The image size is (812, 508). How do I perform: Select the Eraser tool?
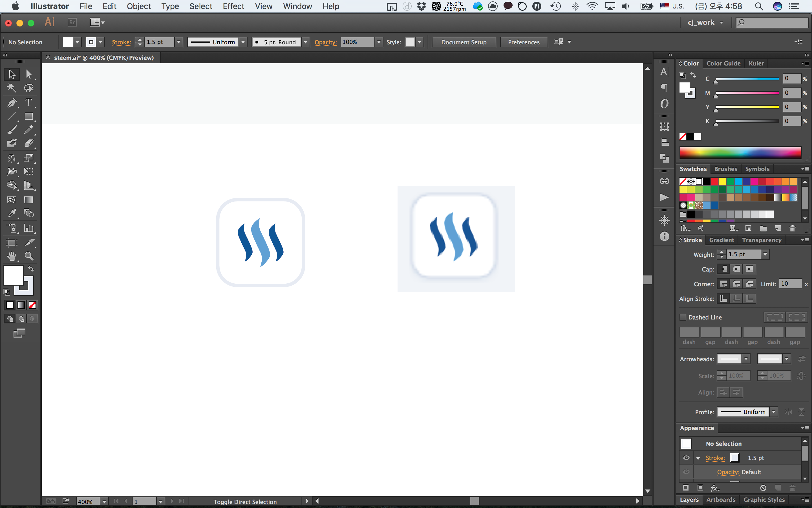(x=29, y=143)
